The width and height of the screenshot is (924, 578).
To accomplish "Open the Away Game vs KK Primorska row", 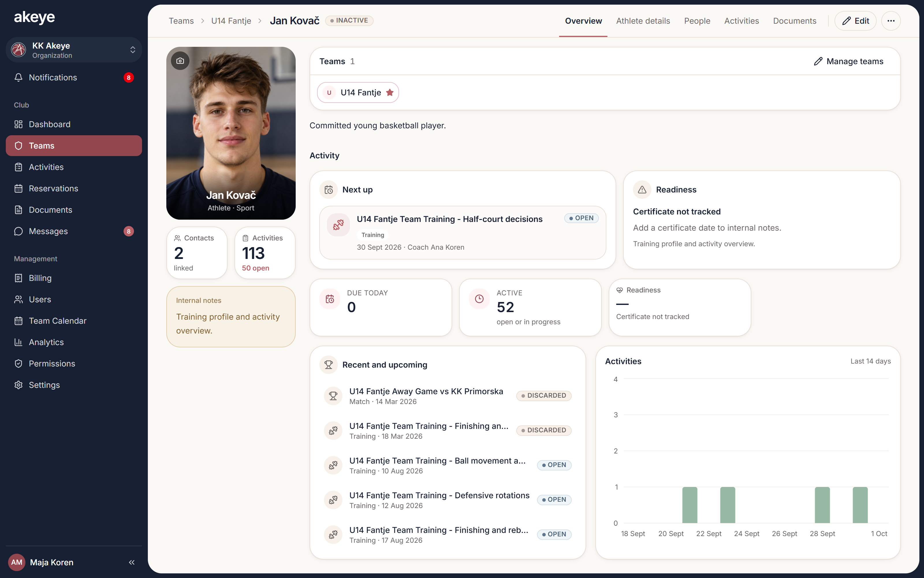I will pyautogui.click(x=448, y=396).
